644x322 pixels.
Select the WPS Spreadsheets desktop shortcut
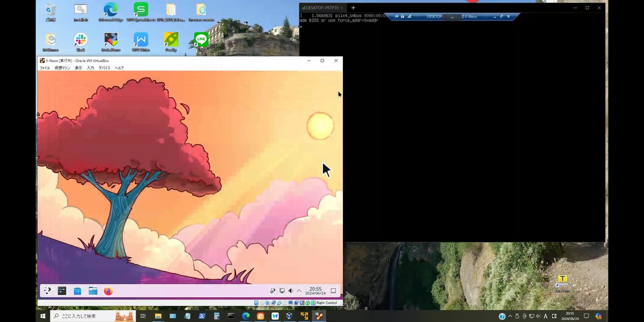coord(141,12)
